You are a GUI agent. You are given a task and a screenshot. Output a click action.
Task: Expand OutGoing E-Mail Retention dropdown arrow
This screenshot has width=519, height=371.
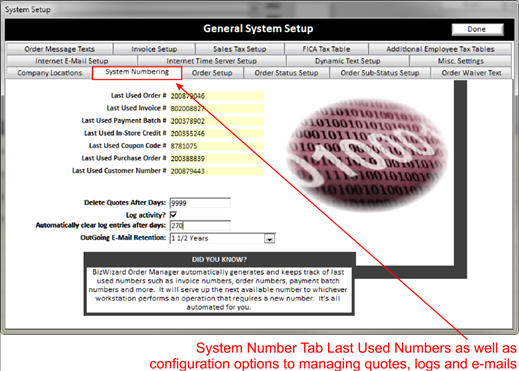click(x=269, y=239)
